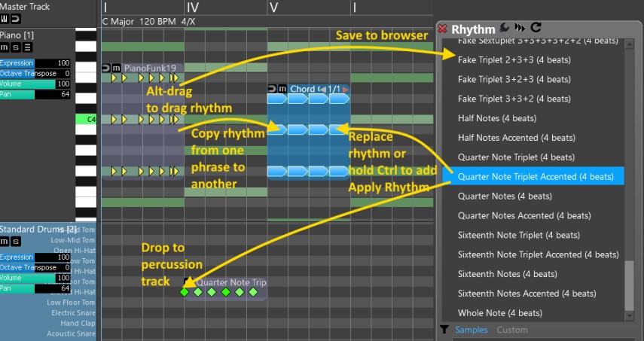Click the Piano Volume slider
The image size is (644, 341).
[x=35, y=84]
